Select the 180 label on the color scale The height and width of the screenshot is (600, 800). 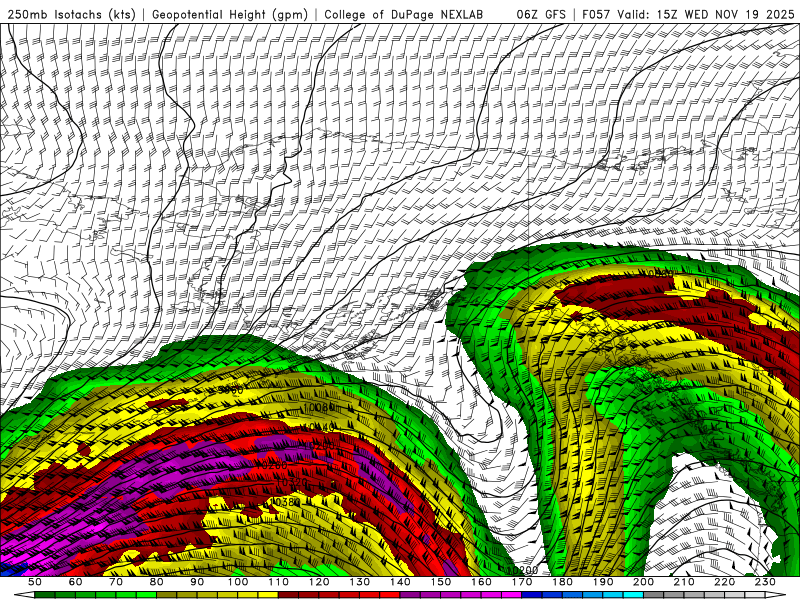pos(563,582)
